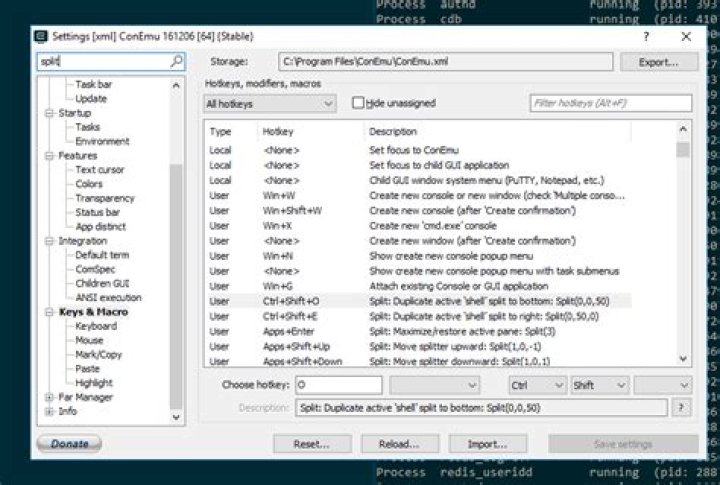The image size is (720, 485).
Task: Select the 'Set focus to ConEmu' hotkey row
Action: [x=418, y=150]
